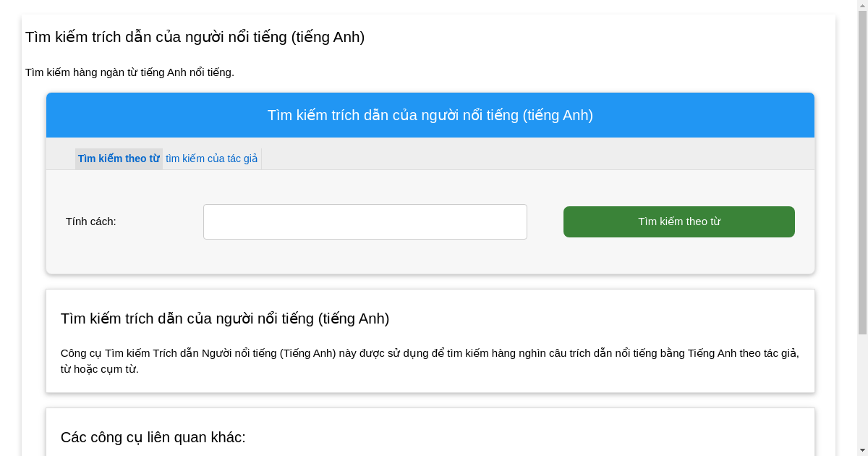The image size is (868, 456).
Task: Click the scrollbar up arrow
Action: (862, 5)
